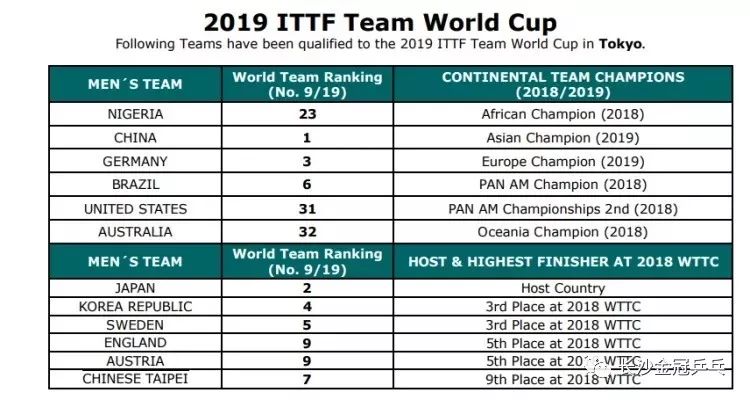This screenshot has width=750, height=400.
Task: Click the bold Tokyo word in subtitle
Action: coord(620,44)
